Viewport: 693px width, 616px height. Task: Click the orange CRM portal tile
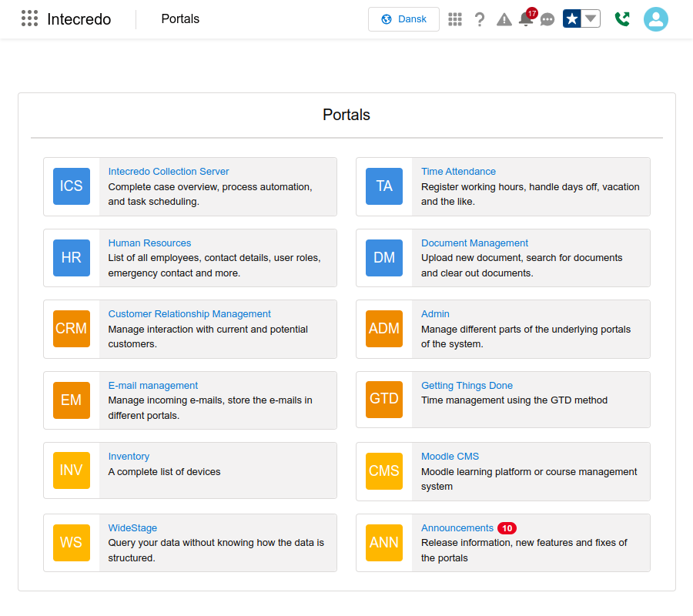(x=72, y=329)
